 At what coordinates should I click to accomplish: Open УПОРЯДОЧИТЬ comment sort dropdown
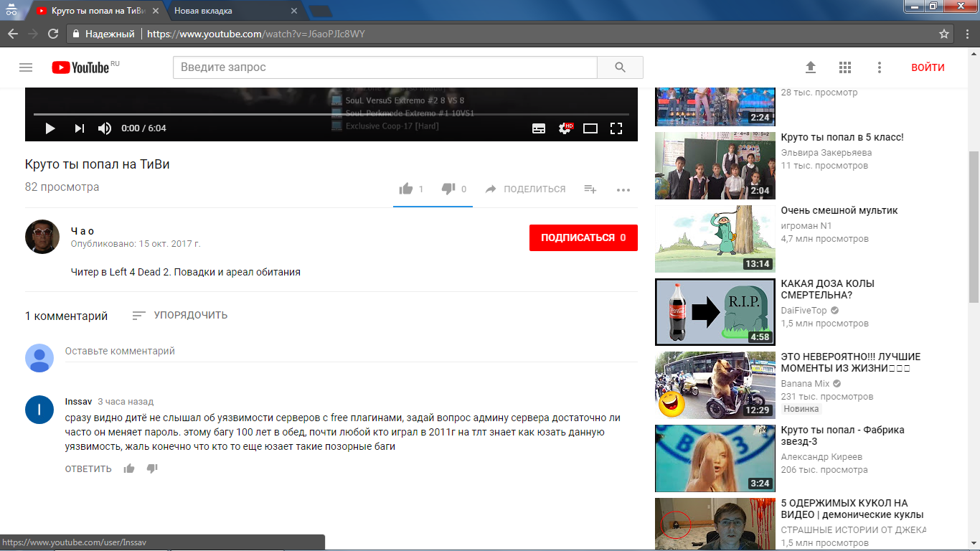tap(179, 315)
